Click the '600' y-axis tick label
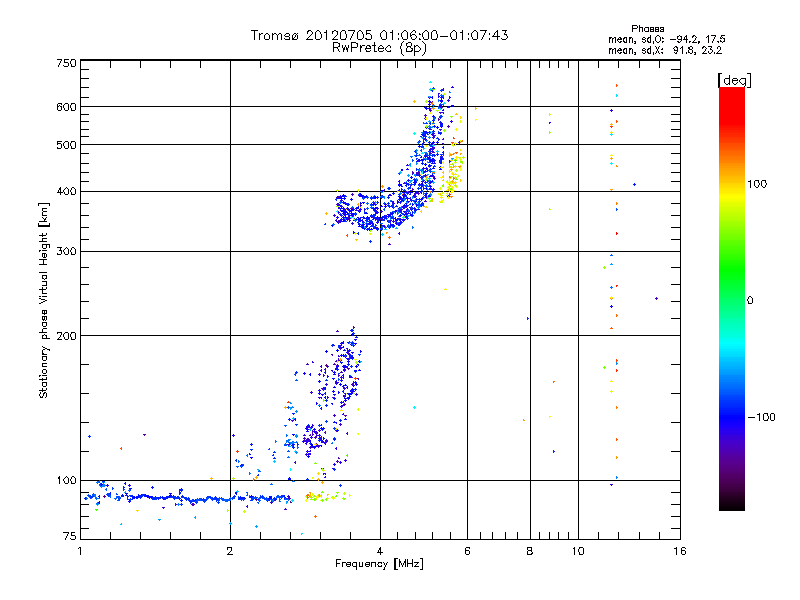Screen dimensions: 800x600 click(x=66, y=107)
